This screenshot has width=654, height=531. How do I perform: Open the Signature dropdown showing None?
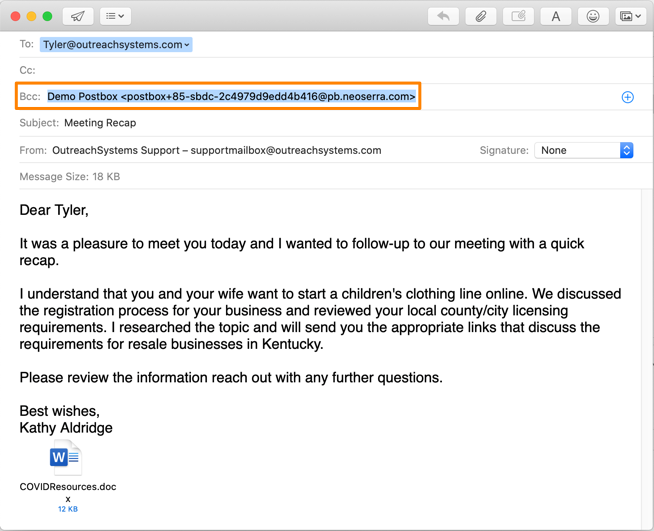(x=584, y=150)
